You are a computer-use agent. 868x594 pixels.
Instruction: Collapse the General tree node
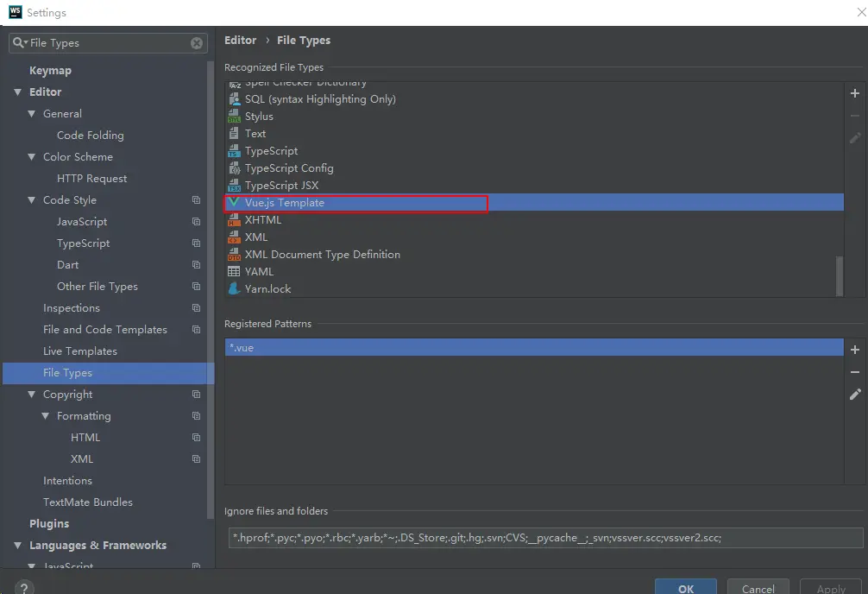[32, 114]
